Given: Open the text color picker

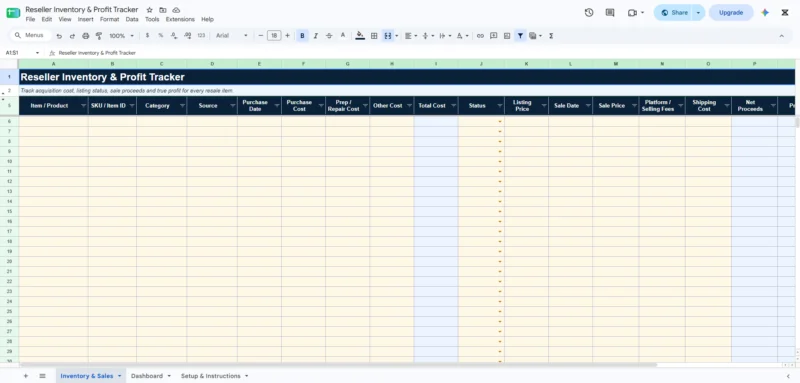Looking at the screenshot, I should [x=343, y=36].
